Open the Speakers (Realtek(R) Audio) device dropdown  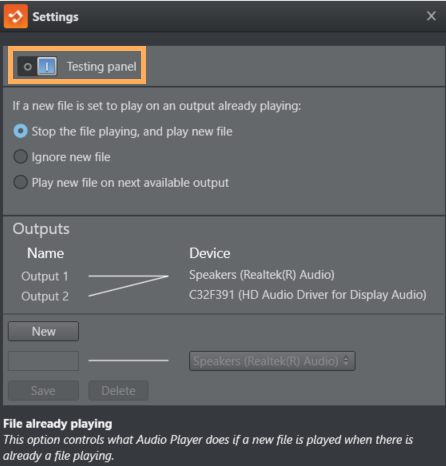point(272,361)
